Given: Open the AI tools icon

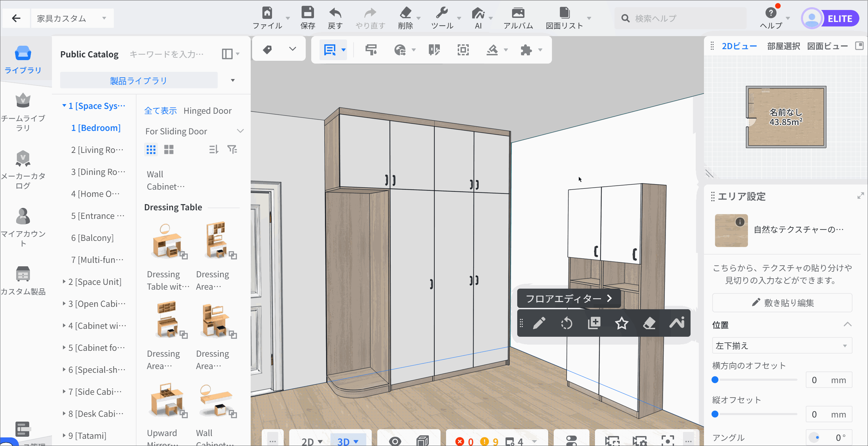Looking at the screenshot, I should tap(478, 13).
